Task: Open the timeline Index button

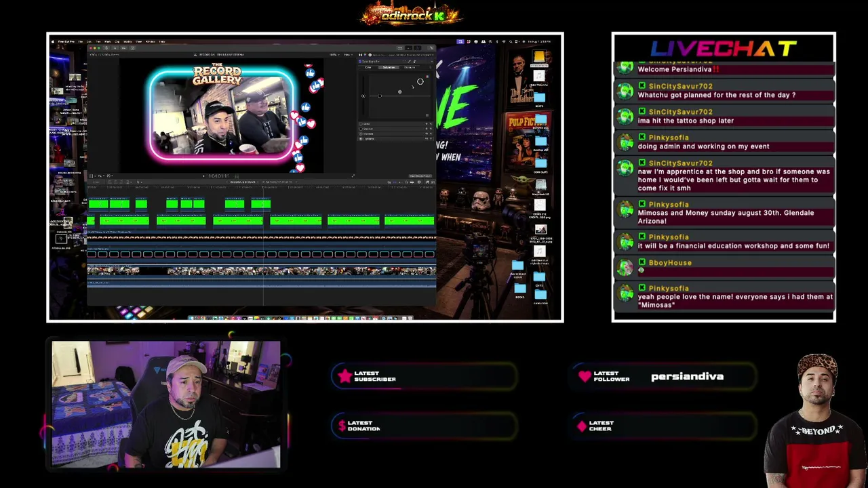Action: point(96,182)
